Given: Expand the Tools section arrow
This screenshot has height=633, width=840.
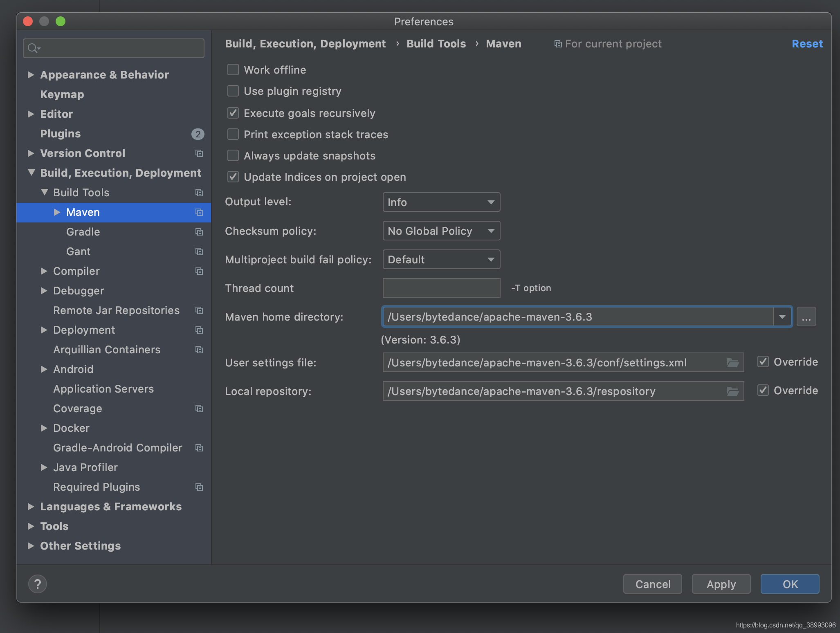Looking at the screenshot, I should pyautogui.click(x=31, y=526).
